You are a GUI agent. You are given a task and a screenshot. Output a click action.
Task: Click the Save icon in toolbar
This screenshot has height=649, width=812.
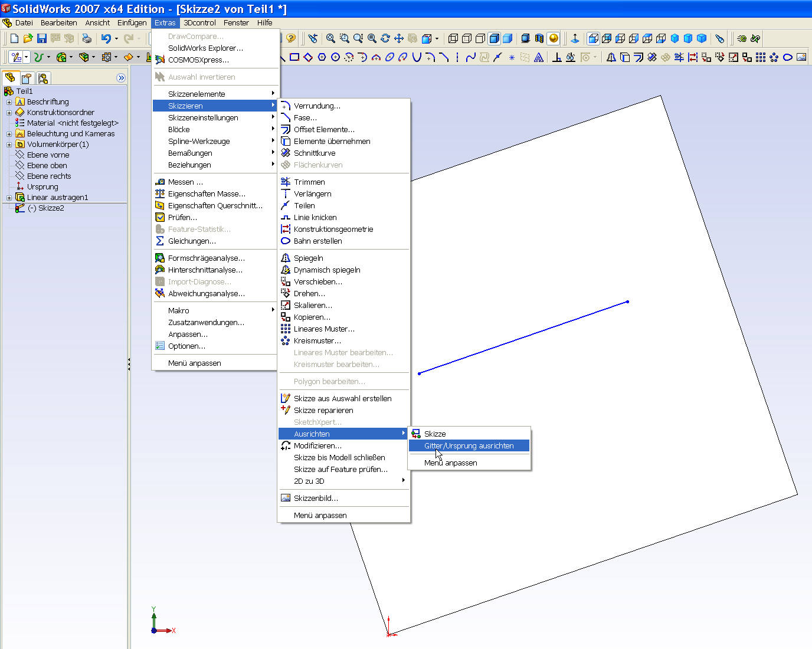(42, 38)
